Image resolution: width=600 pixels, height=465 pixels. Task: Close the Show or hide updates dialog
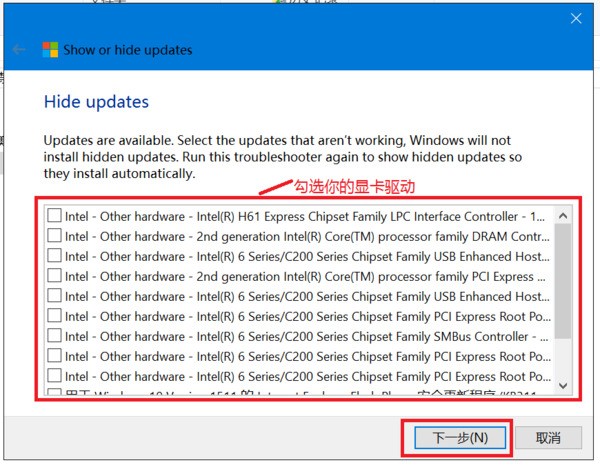(x=576, y=18)
